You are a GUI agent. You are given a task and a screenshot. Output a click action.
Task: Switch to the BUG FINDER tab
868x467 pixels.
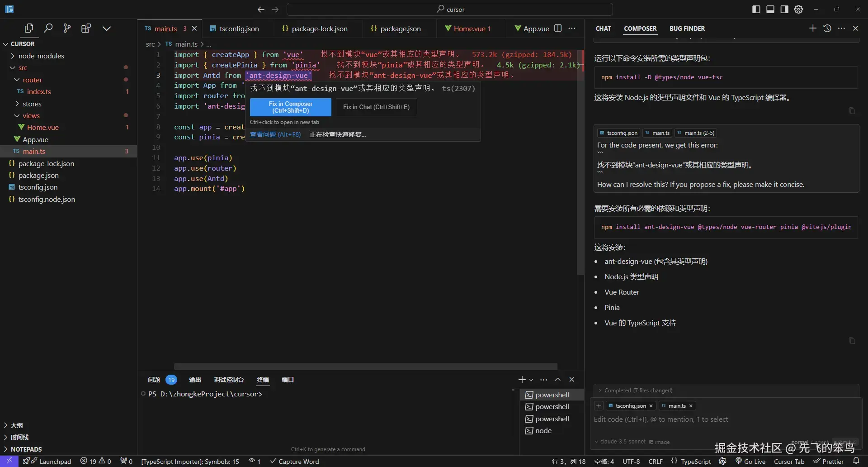pyautogui.click(x=687, y=29)
